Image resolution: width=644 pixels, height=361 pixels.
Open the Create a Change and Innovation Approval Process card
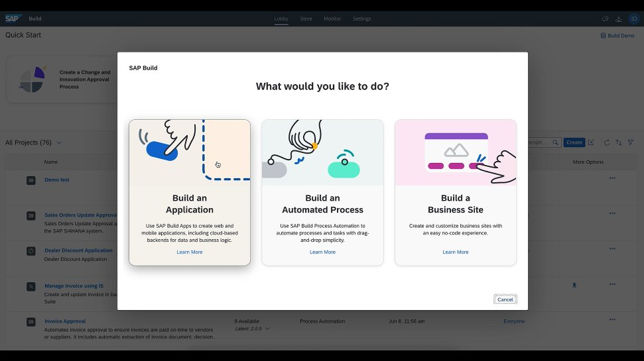pos(62,79)
